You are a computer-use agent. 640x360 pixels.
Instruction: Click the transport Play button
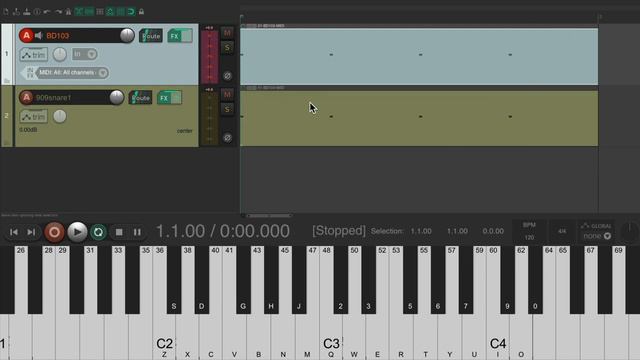pyautogui.click(x=77, y=232)
